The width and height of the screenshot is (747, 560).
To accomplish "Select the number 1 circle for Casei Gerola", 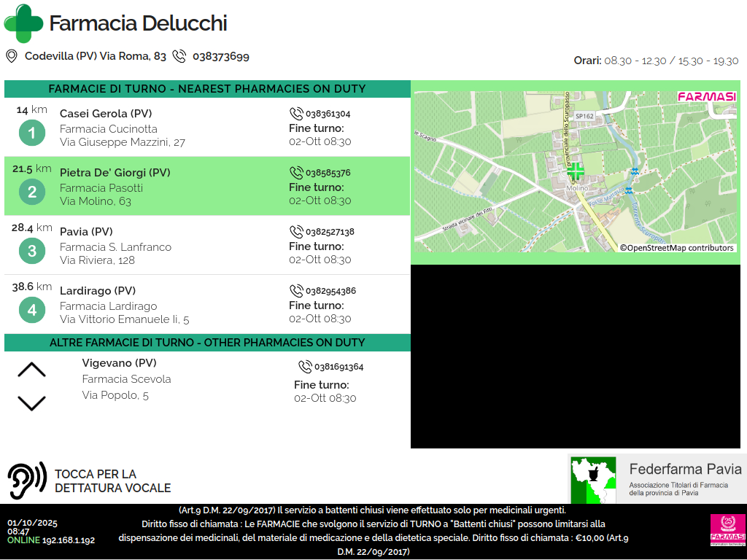I will (31, 133).
